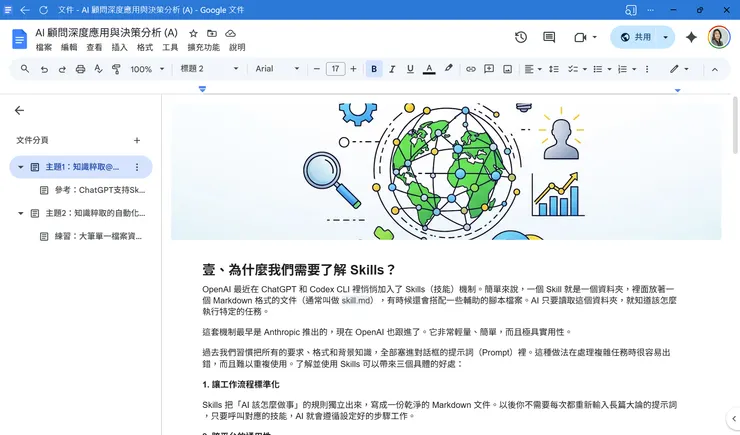The image size is (740, 435).
Task: Click document title AI 顧問深度應用與決策分析
Action: tap(106, 33)
